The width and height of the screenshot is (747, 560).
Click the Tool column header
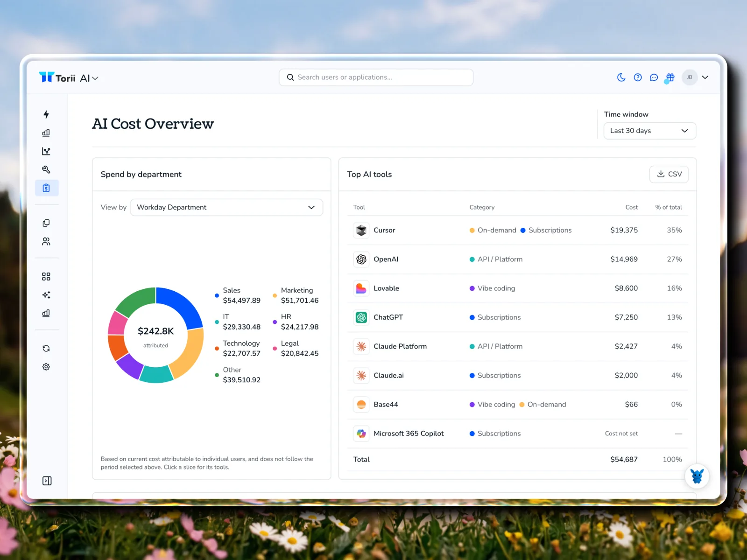pyautogui.click(x=359, y=207)
